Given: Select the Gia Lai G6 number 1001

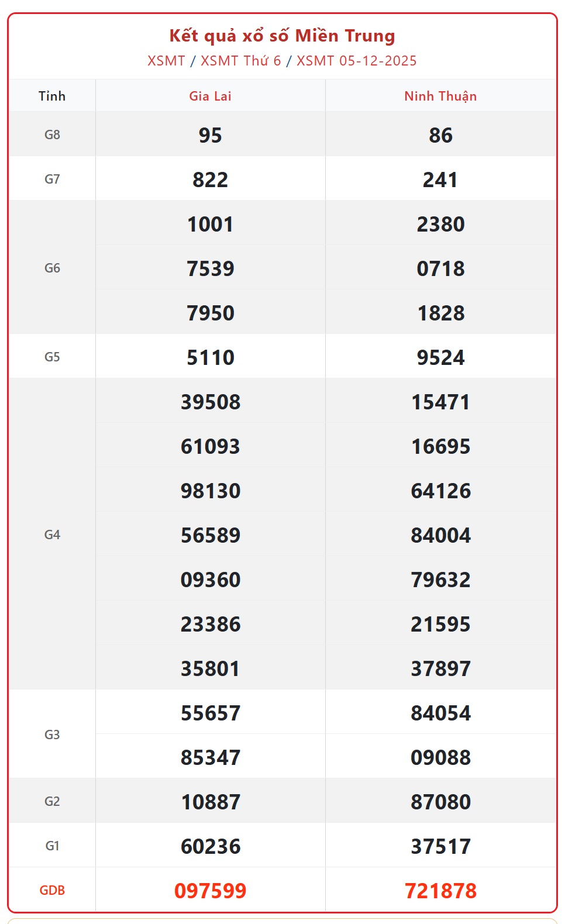Looking at the screenshot, I should click(210, 224).
